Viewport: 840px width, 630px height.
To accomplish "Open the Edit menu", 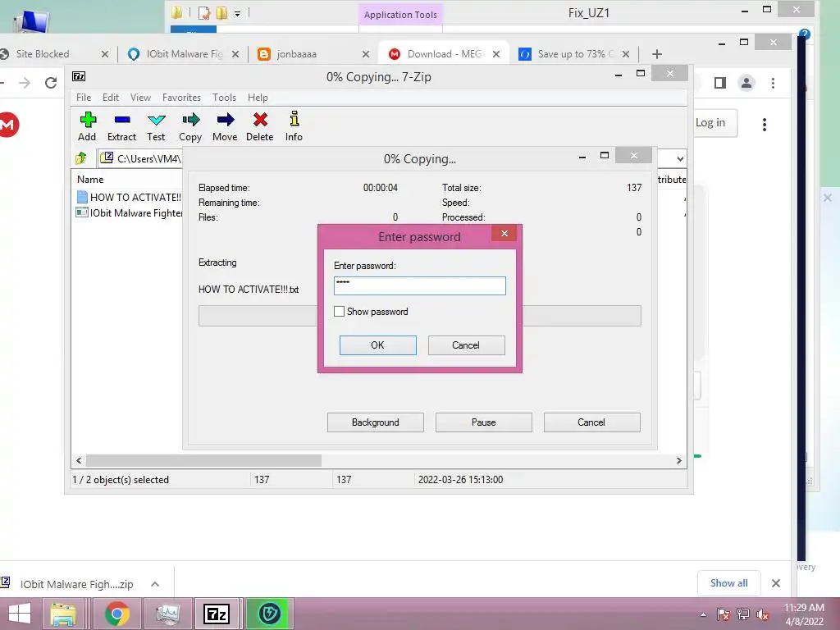I will tap(111, 98).
